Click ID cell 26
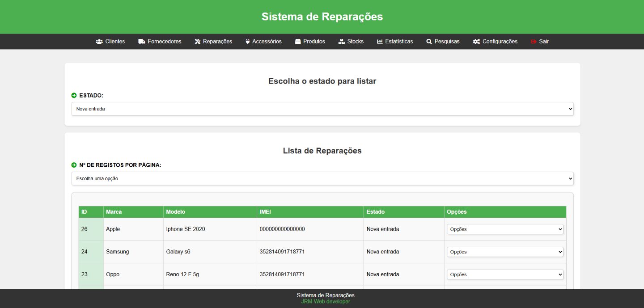The image size is (644, 308). click(x=91, y=229)
